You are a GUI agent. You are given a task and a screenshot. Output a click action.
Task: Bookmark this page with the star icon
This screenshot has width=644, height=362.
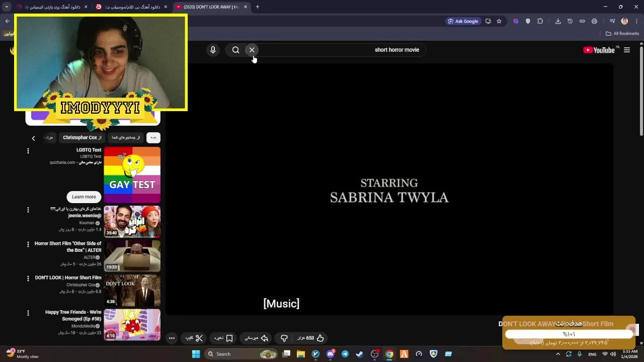pyautogui.click(x=499, y=21)
